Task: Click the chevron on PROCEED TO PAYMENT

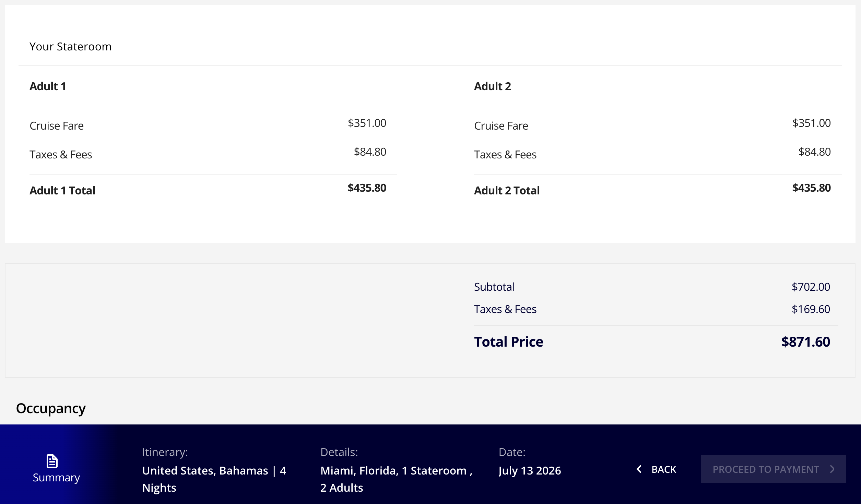Action: (833, 469)
